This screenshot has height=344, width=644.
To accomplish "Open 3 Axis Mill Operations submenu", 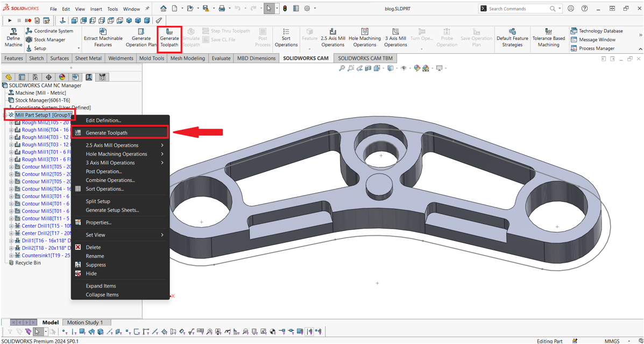I will coord(110,163).
